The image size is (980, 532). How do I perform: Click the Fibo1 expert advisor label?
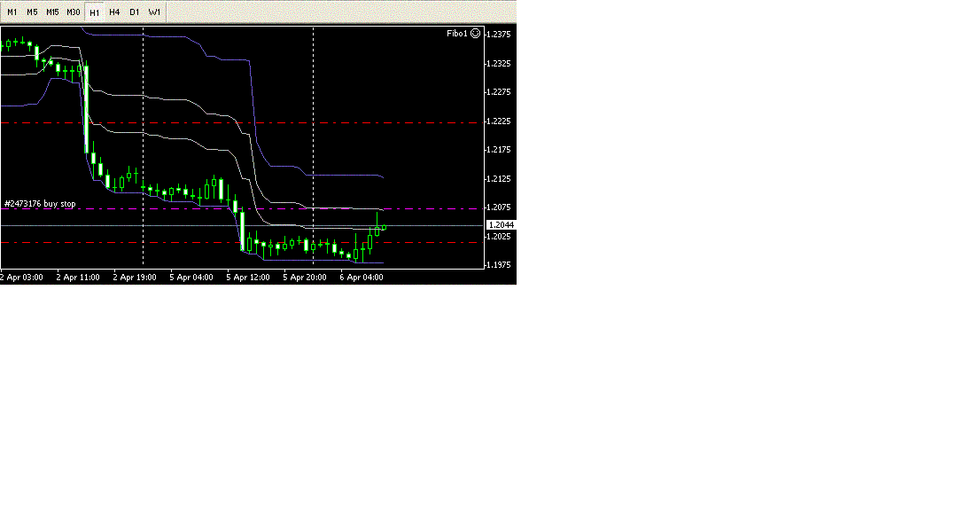coord(457,34)
